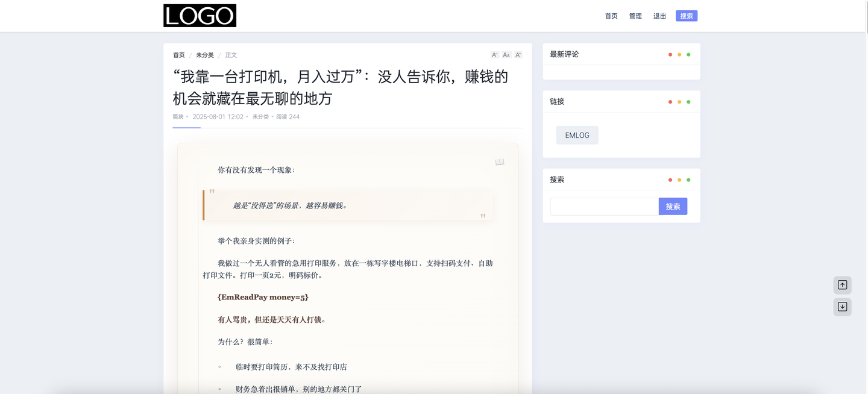Open 管理 in the top navigation
The image size is (868, 394).
[635, 16]
